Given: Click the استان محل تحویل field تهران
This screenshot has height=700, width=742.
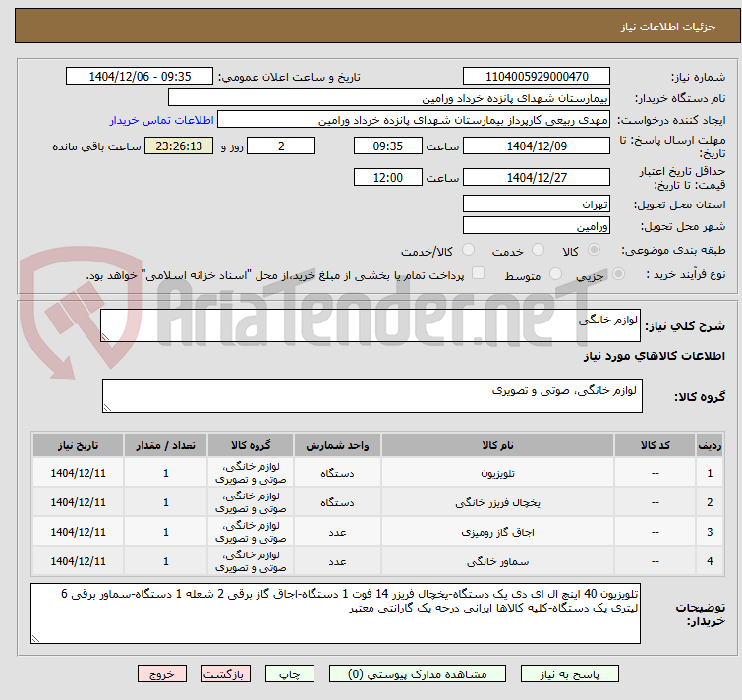Looking at the screenshot, I should coord(537,204).
